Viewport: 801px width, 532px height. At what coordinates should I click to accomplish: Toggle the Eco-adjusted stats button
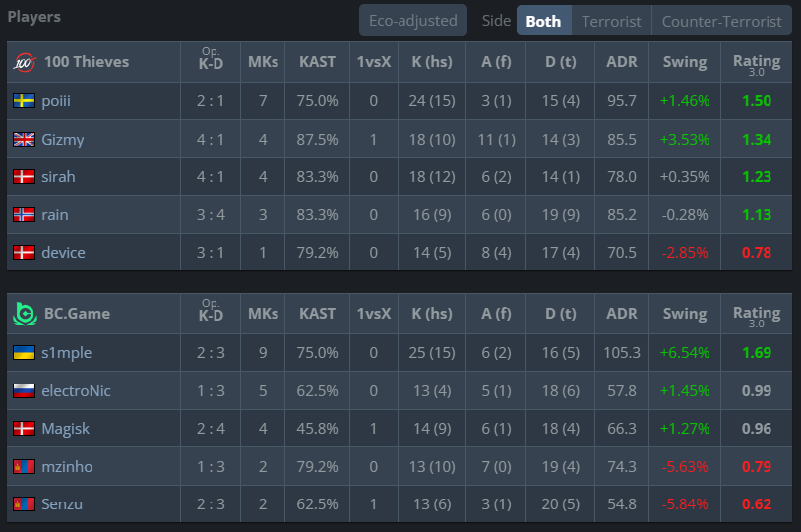tap(412, 21)
